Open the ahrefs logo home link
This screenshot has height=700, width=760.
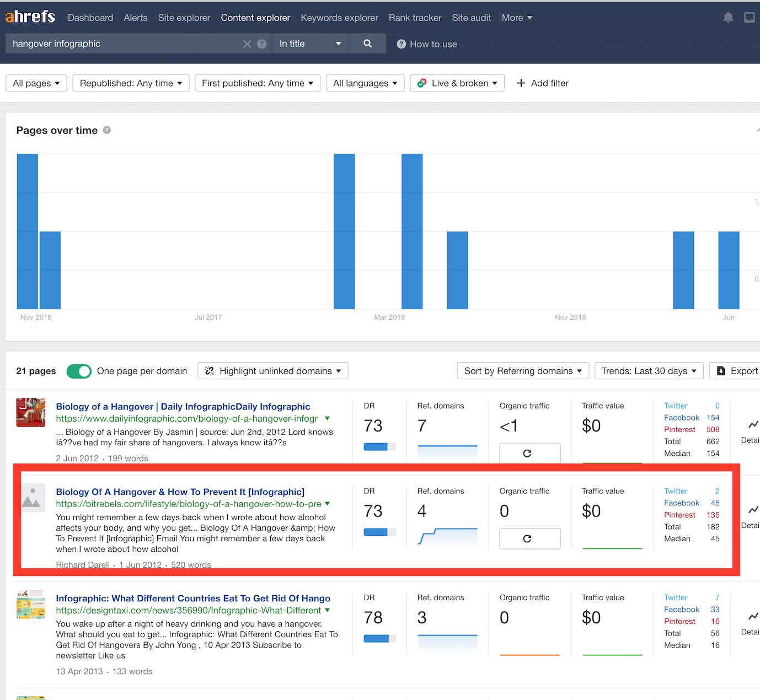(x=30, y=17)
